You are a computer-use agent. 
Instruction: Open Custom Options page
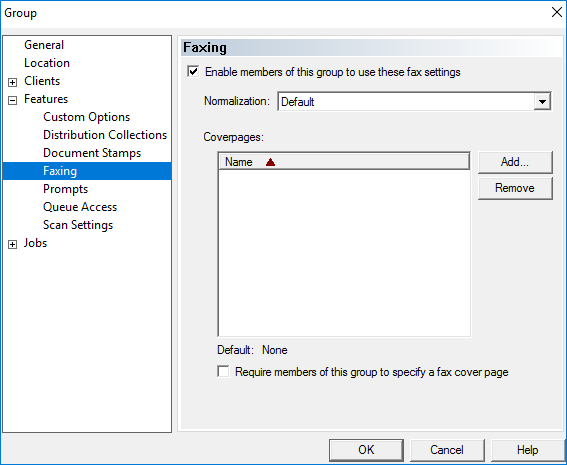[x=86, y=117]
